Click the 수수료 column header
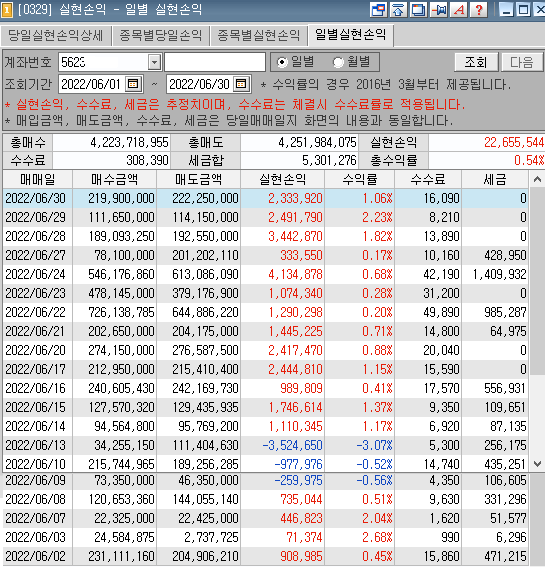 click(428, 179)
